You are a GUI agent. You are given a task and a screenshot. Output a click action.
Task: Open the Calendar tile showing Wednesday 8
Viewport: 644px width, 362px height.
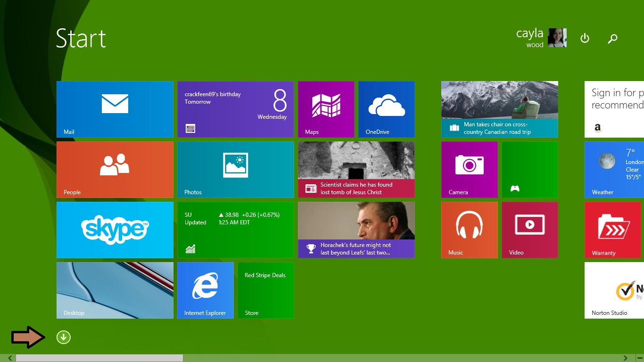point(236,109)
